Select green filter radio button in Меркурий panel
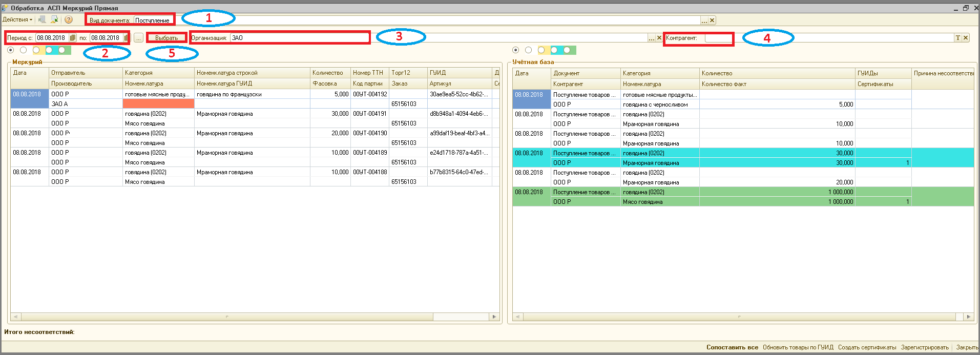This screenshot has width=980, height=355. click(62, 50)
